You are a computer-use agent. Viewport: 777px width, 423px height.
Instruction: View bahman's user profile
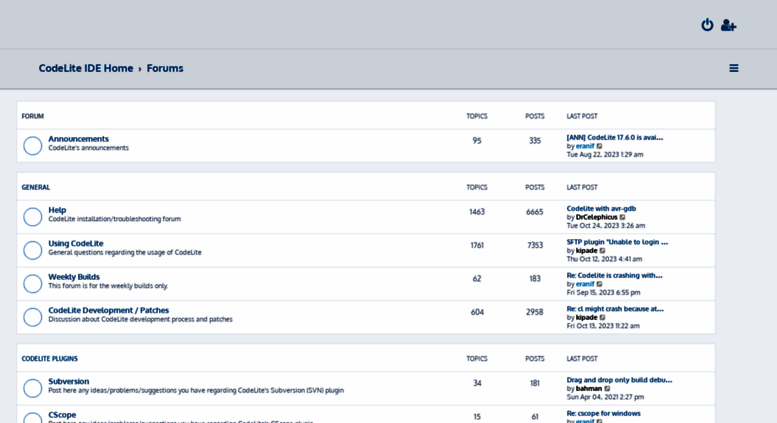click(589, 389)
